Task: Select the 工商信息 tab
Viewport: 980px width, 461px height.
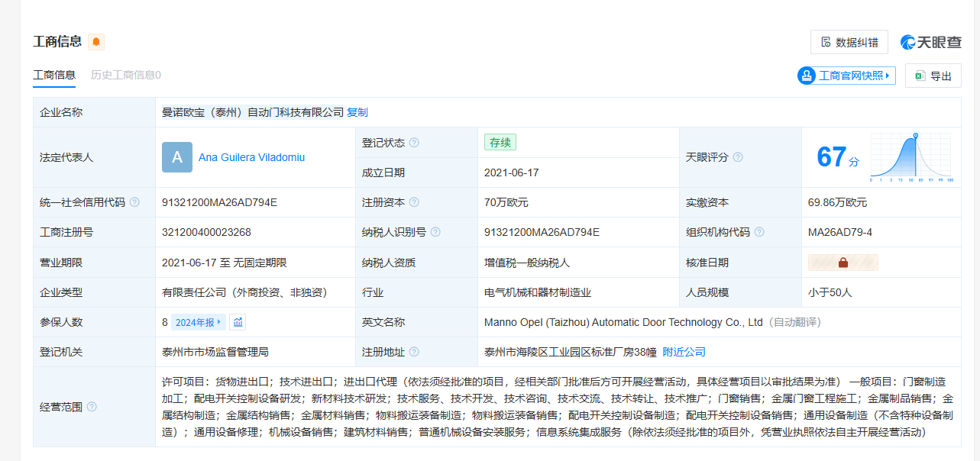Action: click(x=54, y=75)
